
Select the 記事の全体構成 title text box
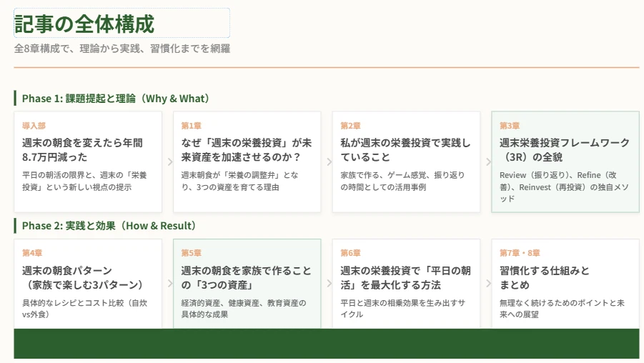(x=122, y=24)
